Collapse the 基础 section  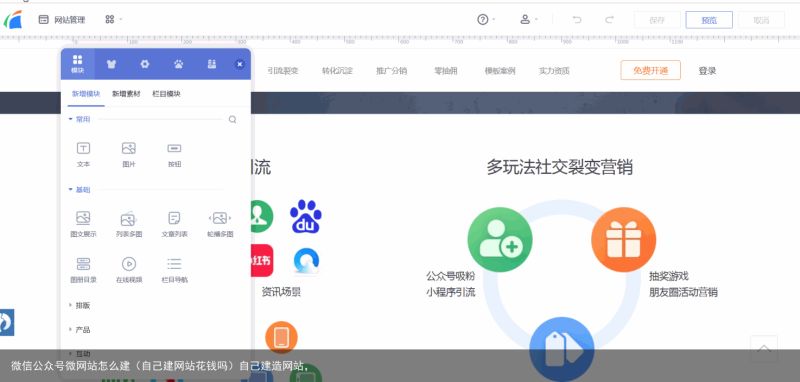click(80, 190)
